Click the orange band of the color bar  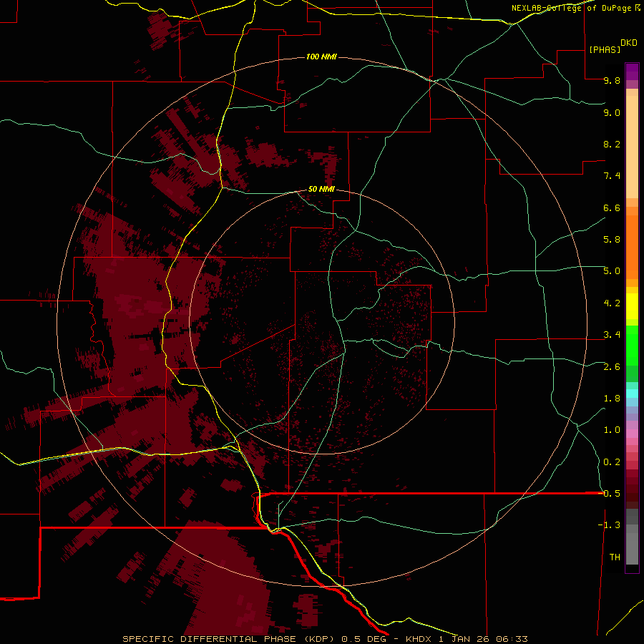pyautogui.click(x=632, y=246)
